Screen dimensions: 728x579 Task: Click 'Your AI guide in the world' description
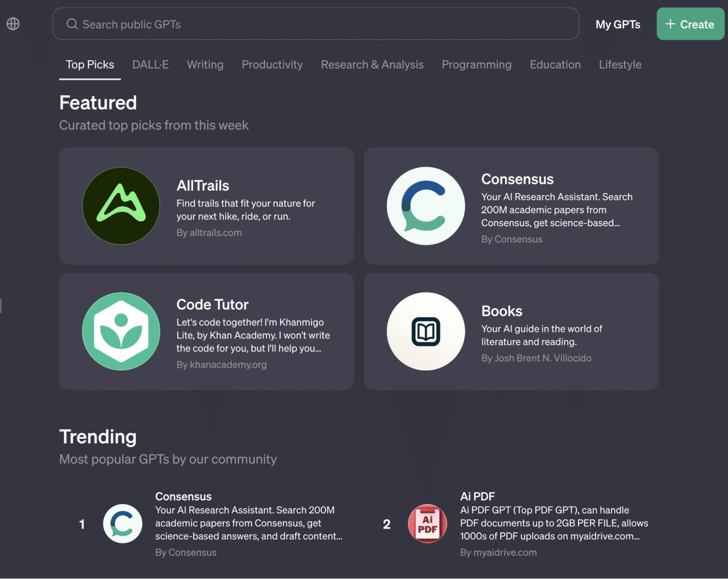542,335
